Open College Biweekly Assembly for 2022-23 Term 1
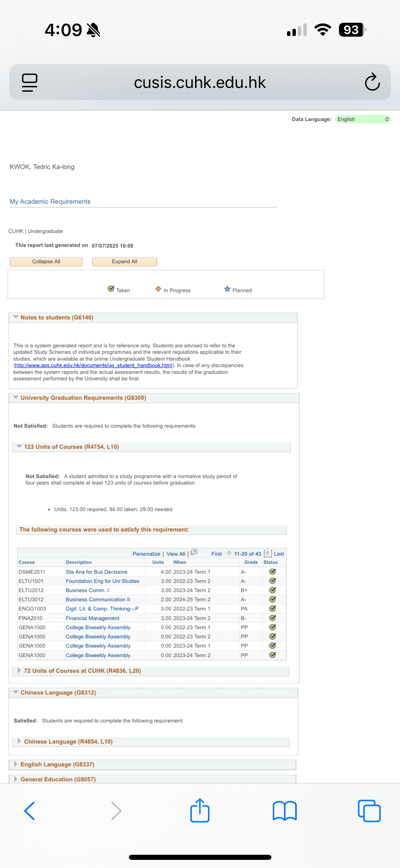The width and height of the screenshot is (400, 868). (x=98, y=627)
